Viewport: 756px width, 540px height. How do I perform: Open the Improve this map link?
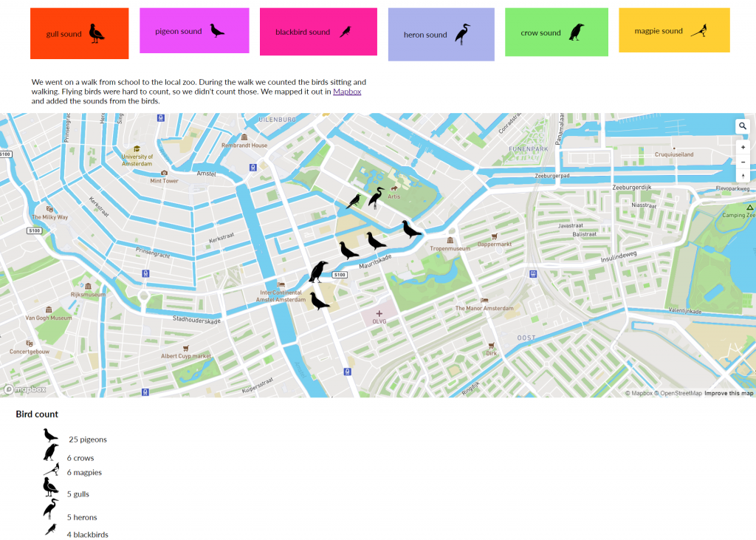[729, 393]
